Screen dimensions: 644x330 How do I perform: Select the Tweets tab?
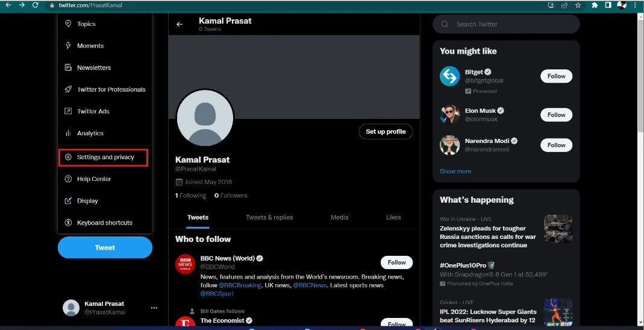198,217
